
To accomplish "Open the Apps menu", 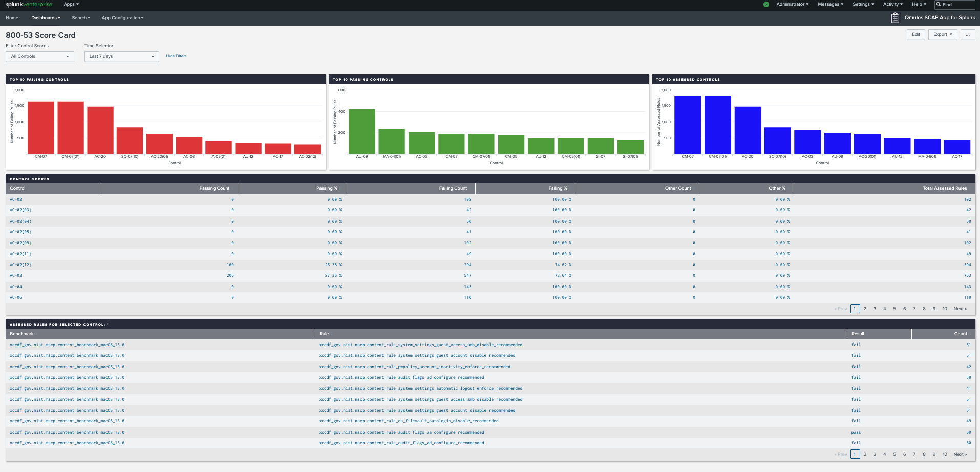I will (x=71, y=4).
